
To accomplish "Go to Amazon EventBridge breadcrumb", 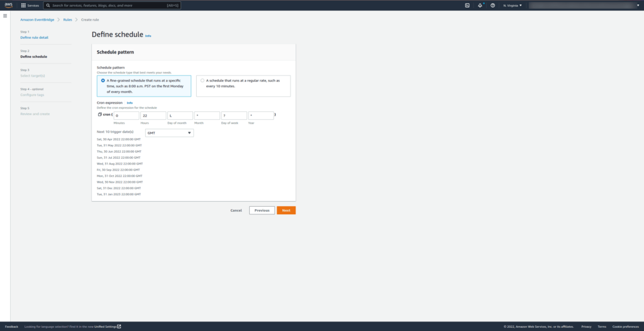I will (x=38, y=19).
